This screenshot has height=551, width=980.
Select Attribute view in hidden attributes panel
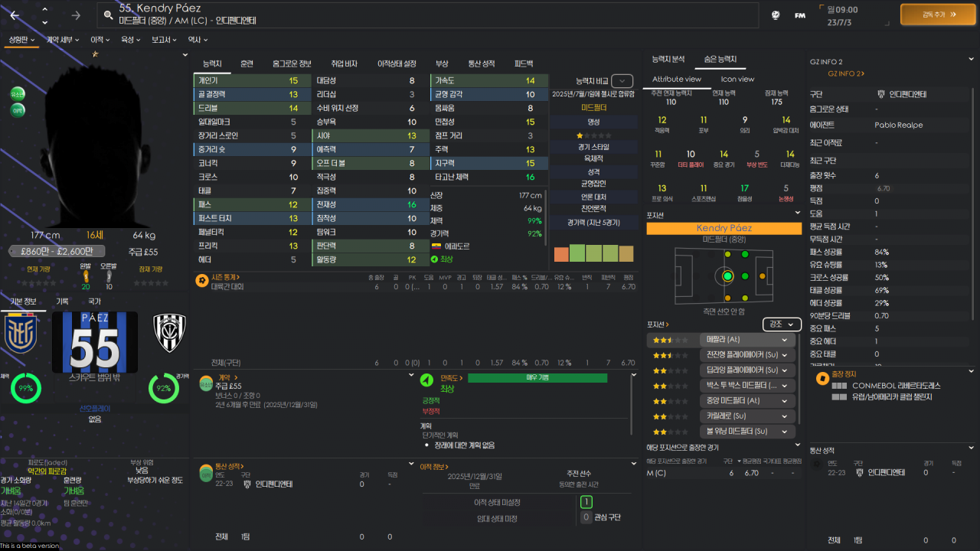pos(676,79)
